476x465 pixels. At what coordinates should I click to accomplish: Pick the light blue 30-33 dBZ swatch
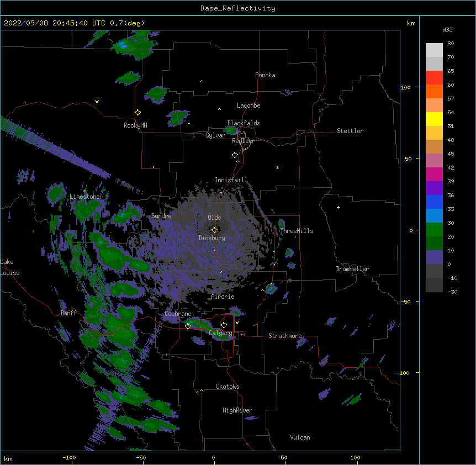click(434, 216)
